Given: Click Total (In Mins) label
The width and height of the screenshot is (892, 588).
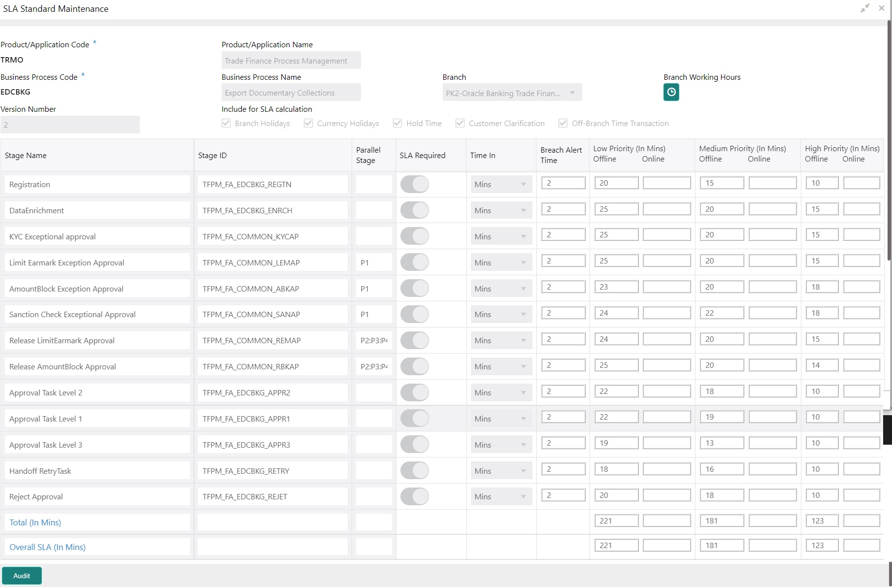Looking at the screenshot, I should pyautogui.click(x=35, y=523).
